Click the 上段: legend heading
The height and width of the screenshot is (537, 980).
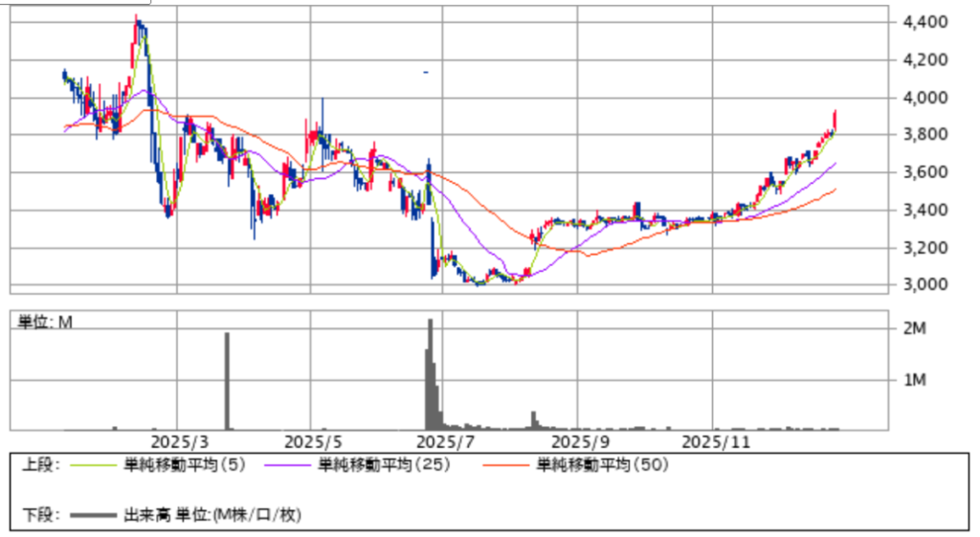click(41, 465)
